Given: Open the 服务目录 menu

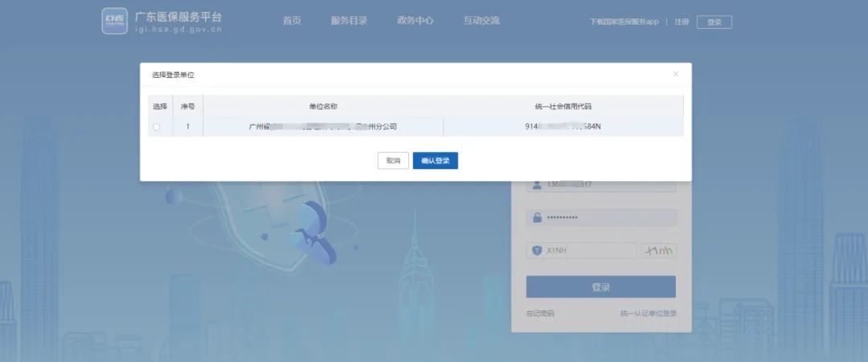Looking at the screenshot, I should [349, 21].
